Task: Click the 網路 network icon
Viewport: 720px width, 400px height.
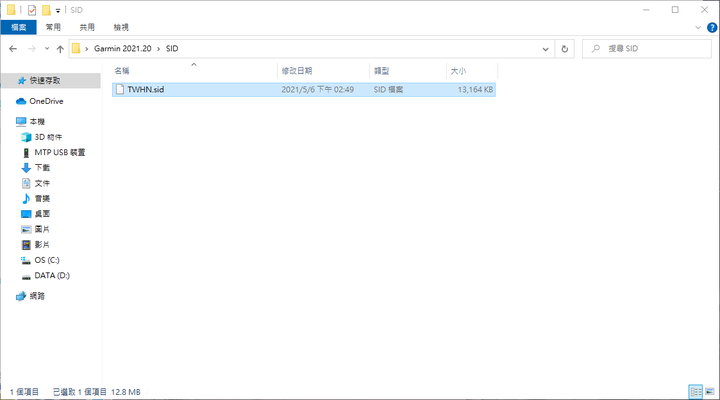Action: [21, 296]
